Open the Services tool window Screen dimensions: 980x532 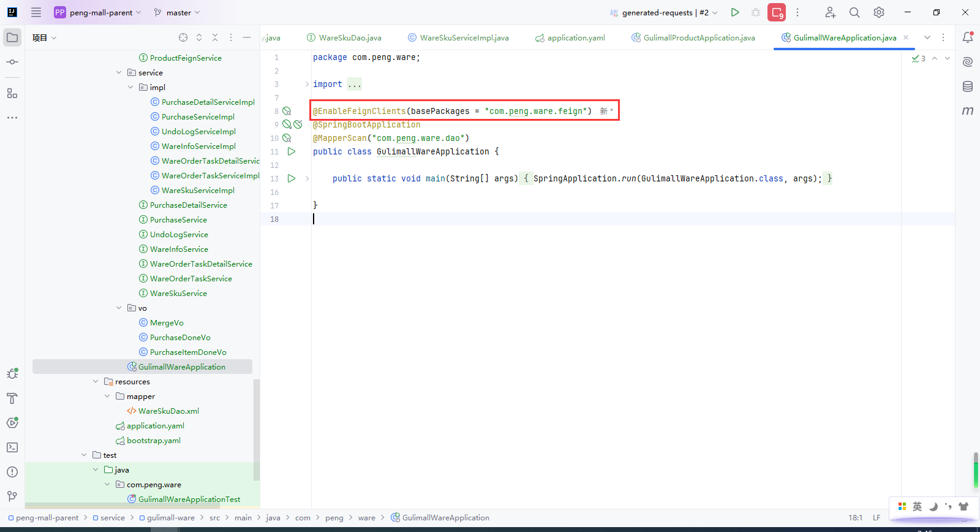[12, 423]
